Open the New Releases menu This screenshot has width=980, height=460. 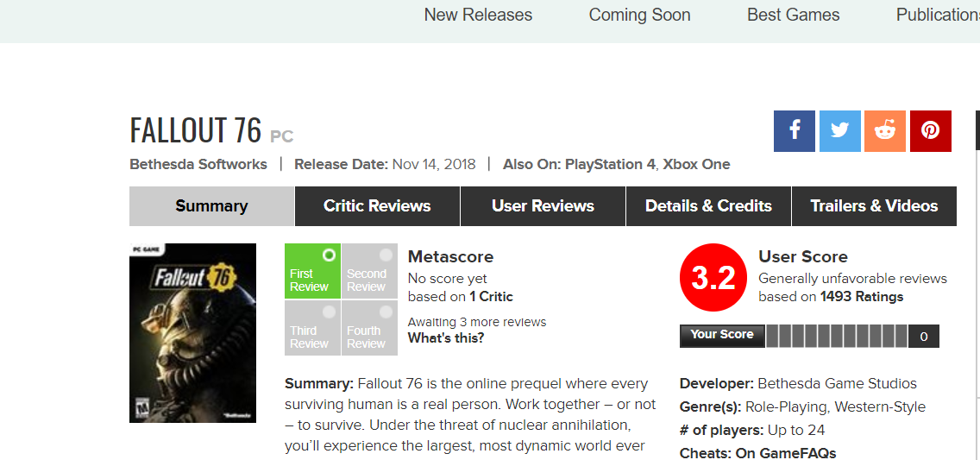point(478,15)
